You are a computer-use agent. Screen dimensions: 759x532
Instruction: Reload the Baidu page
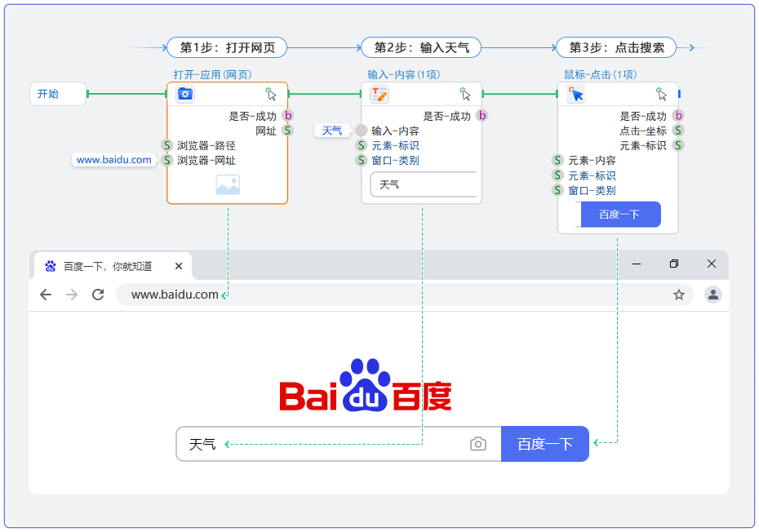click(x=98, y=295)
